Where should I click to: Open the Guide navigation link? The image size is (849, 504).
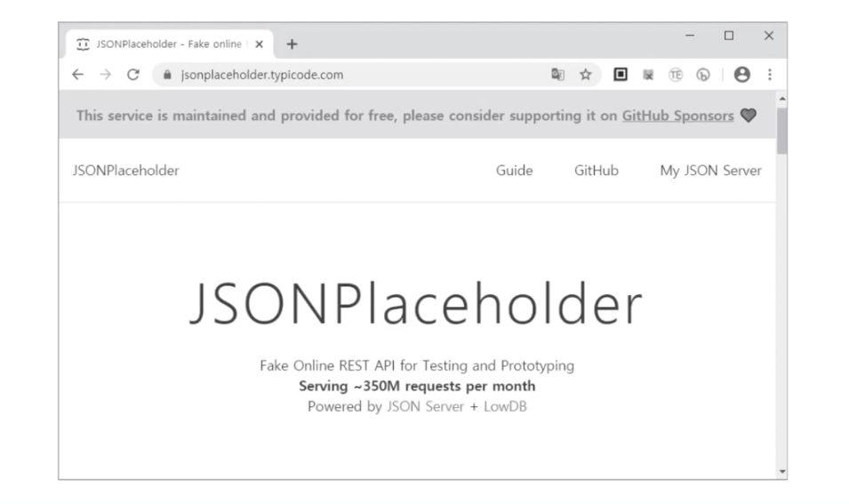coord(515,171)
